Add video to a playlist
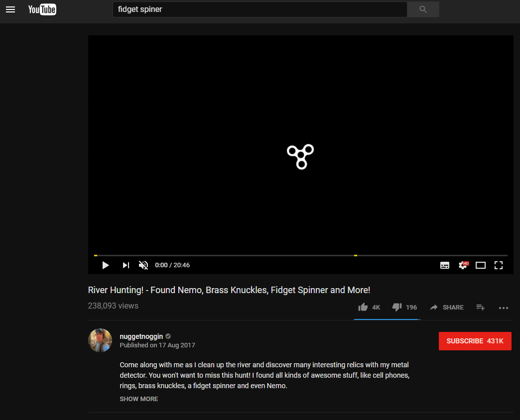 pos(480,308)
